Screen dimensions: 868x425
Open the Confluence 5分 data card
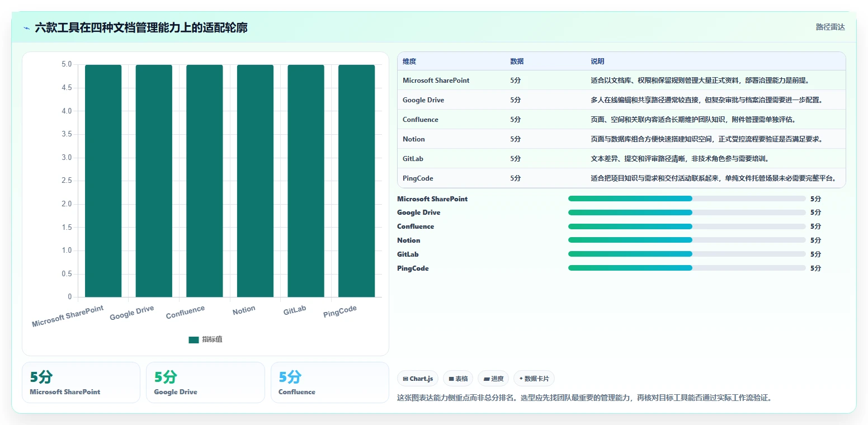tap(329, 382)
